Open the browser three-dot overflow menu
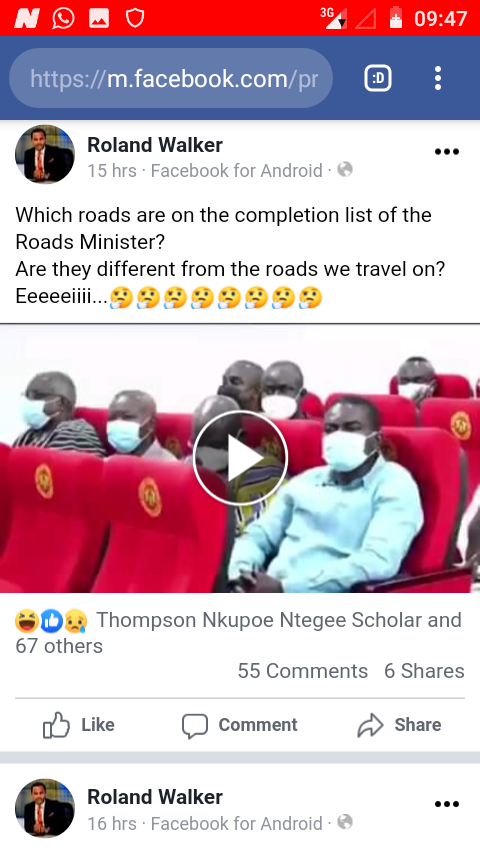 click(438, 78)
